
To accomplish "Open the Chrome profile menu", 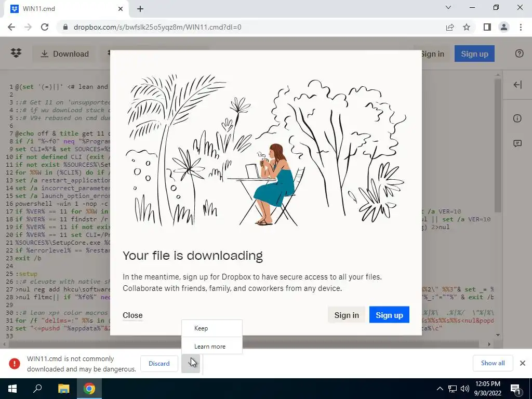I will [x=504, y=27].
